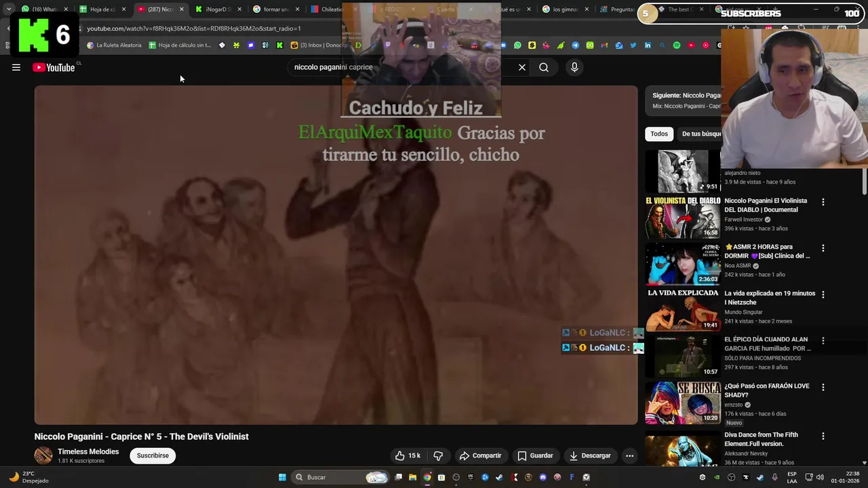
Task: Open the system tray volume icon
Action: (819, 477)
